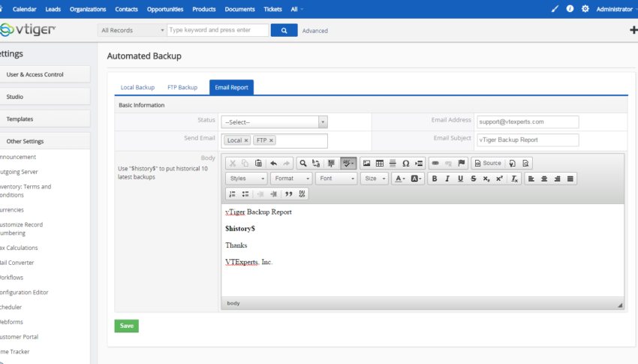This screenshot has height=364, width=638.
Task: Click the blue search button
Action: coord(284,30)
